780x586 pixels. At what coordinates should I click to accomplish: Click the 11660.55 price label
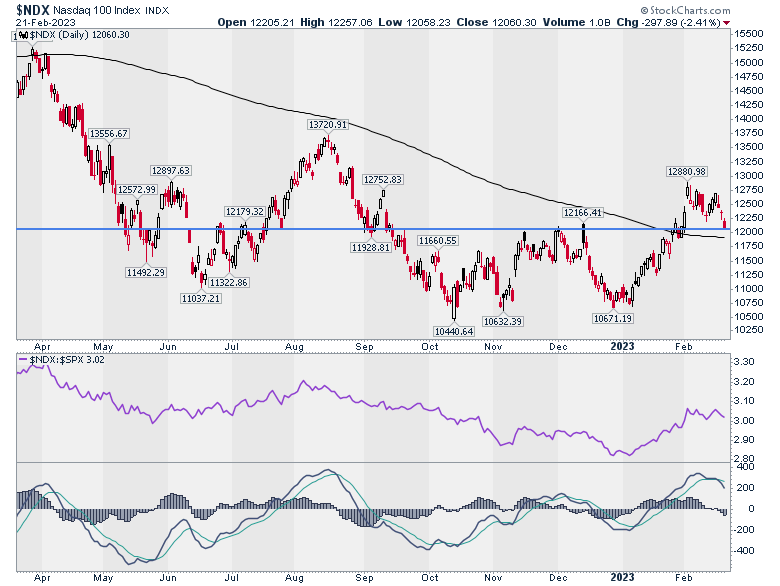(x=437, y=241)
